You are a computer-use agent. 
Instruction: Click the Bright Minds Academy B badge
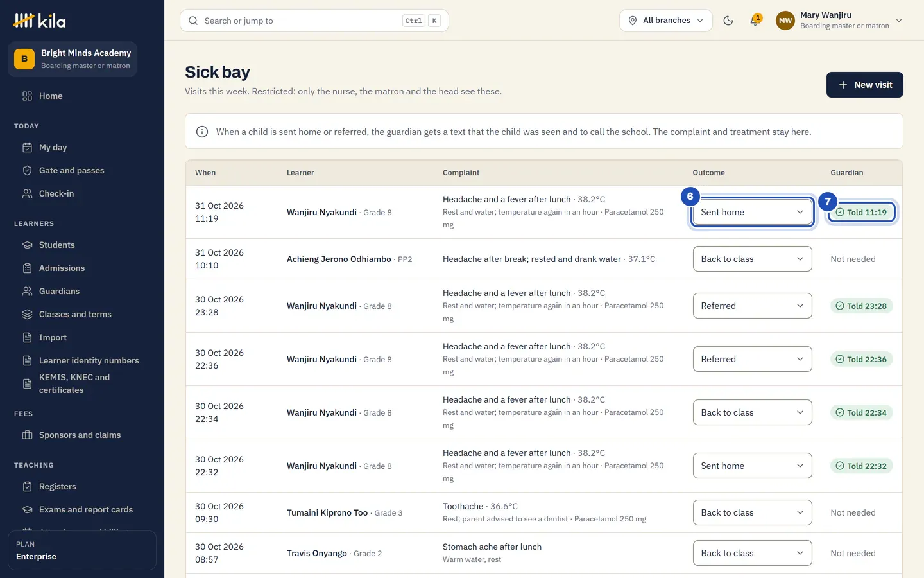[x=24, y=58]
